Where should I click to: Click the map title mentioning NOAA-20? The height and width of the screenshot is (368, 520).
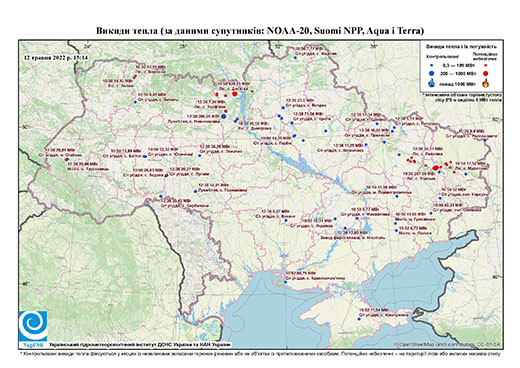(x=260, y=31)
